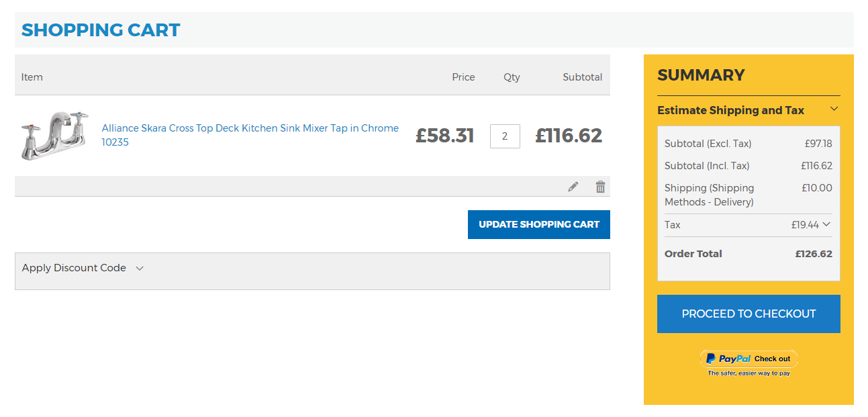The width and height of the screenshot is (868, 417).
Task: Click the Qty column header
Action: [x=512, y=77]
